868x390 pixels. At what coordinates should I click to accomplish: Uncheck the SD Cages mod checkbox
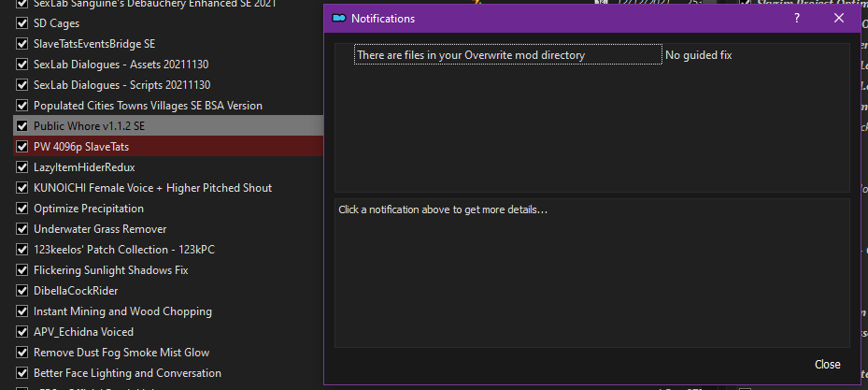coord(22,23)
